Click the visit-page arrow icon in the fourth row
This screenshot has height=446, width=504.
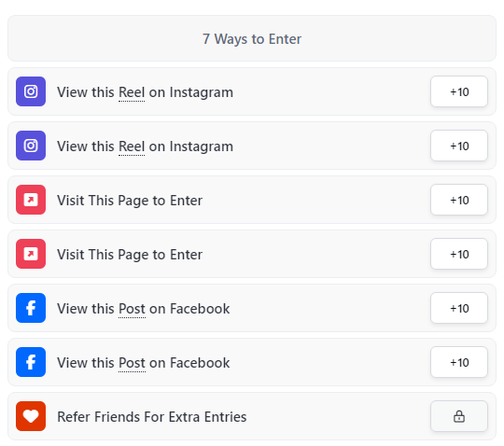[x=31, y=254]
